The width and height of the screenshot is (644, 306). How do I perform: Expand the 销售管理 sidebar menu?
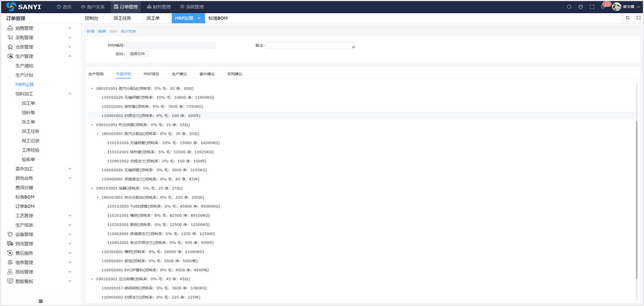[70, 28]
